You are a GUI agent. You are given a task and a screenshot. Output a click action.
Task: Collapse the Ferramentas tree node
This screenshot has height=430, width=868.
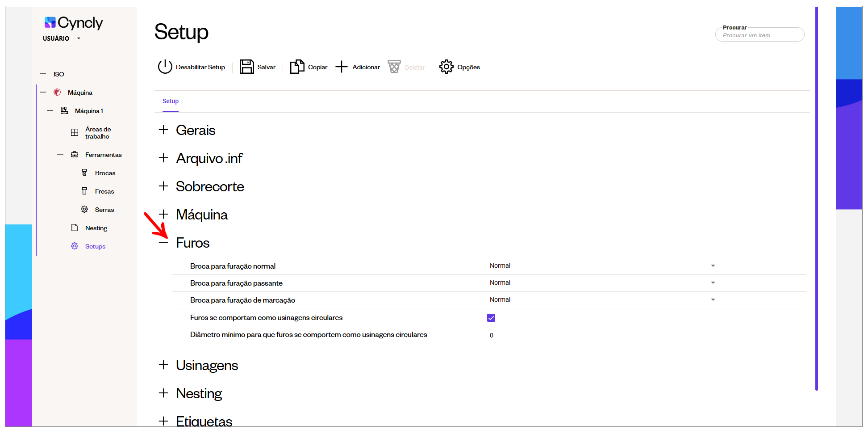pyautogui.click(x=60, y=155)
